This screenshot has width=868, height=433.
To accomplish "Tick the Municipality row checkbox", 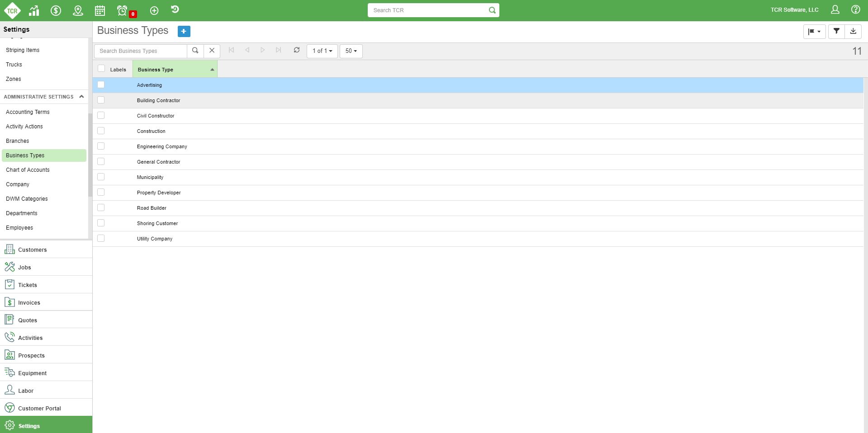I will [x=101, y=177].
